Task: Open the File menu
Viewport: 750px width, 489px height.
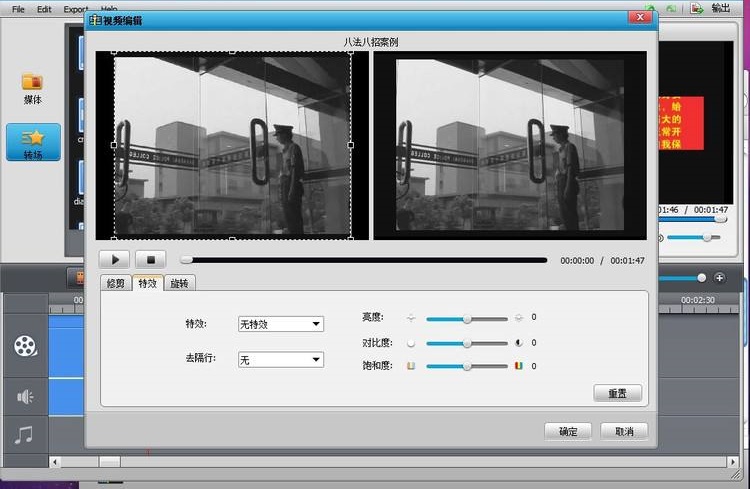Action: click(18, 9)
